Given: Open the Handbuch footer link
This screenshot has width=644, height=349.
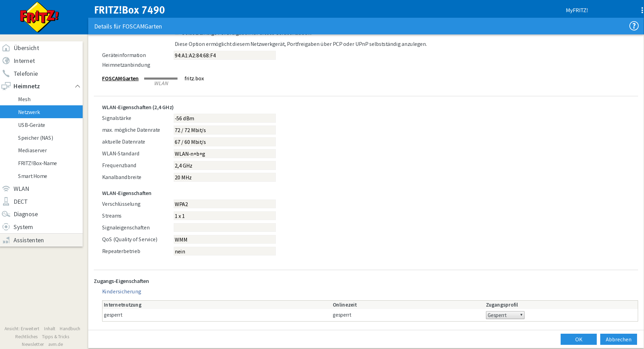Looking at the screenshot, I should 70,329.
